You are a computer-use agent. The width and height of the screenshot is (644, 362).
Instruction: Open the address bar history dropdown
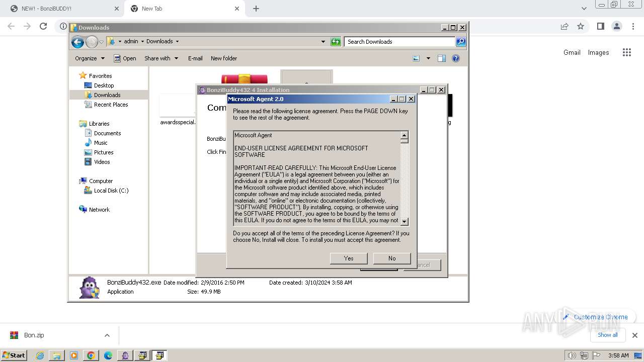tap(323, 42)
